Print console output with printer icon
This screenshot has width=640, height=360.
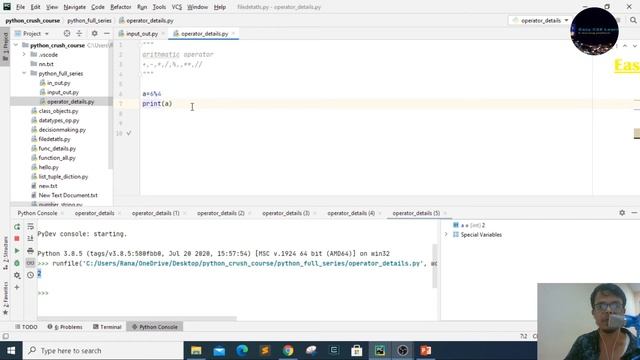(30, 251)
